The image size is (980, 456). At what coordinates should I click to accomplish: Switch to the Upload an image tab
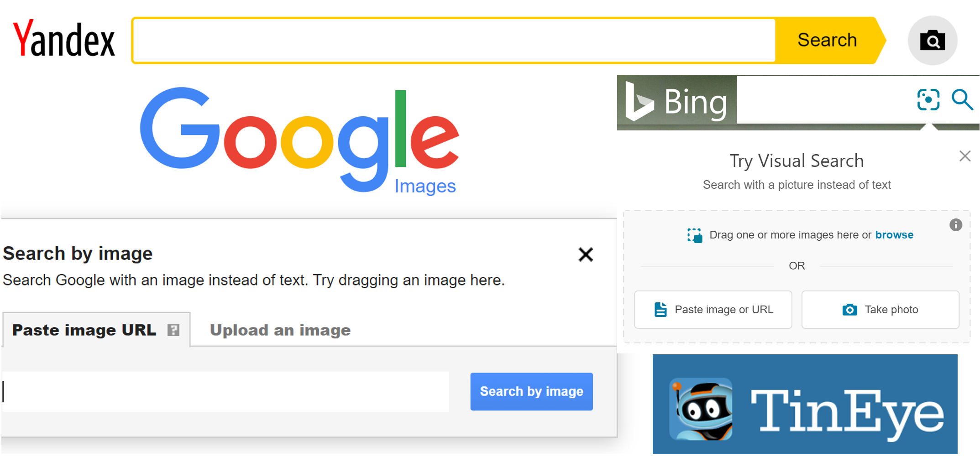coord(280,330)
